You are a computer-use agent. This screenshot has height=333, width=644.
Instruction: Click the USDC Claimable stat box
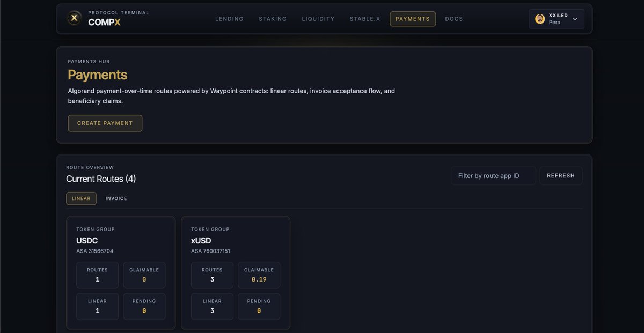pyautogui.click(x=144, y=275)
